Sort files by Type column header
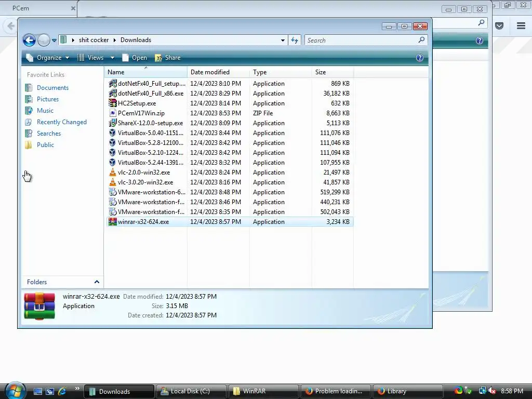This screenshot has width=532, height=399. pos(281,72)
